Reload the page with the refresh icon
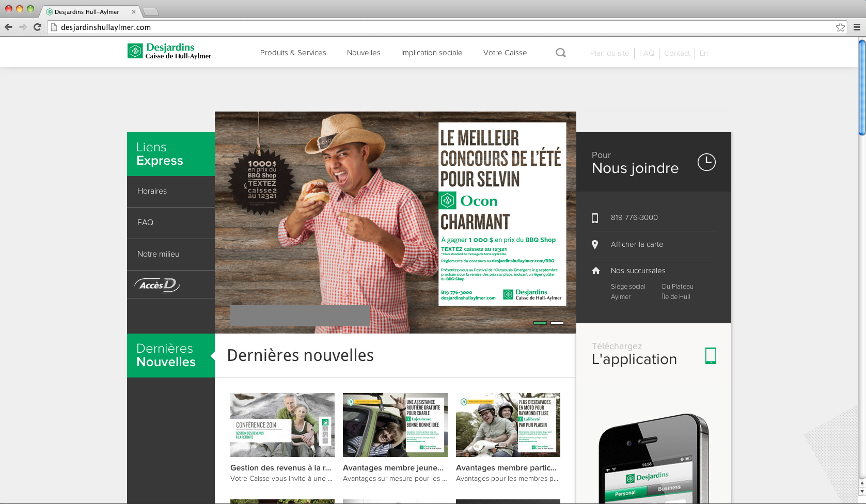The image size is (866, 504). pyautogui.click(x=37, y=27)
